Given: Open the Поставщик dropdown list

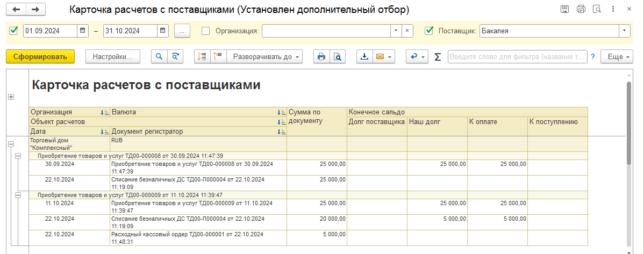Looking at the screenshot, I should pyautogui.click(x=625, y=31).
